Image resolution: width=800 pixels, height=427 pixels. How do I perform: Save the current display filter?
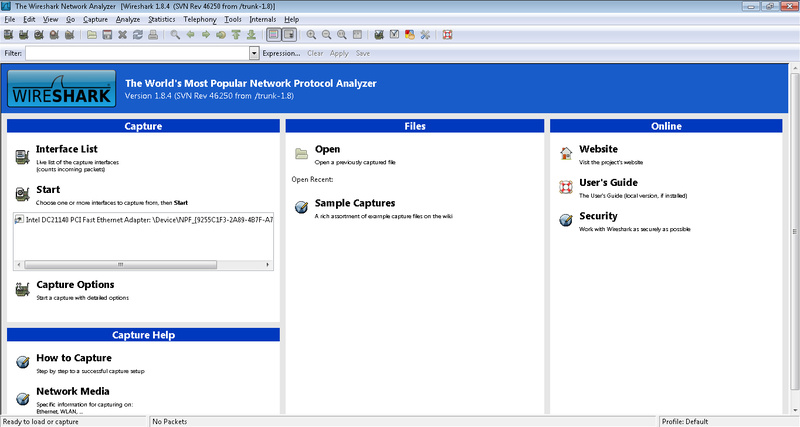pyautogui.click(x=363, y=53)
